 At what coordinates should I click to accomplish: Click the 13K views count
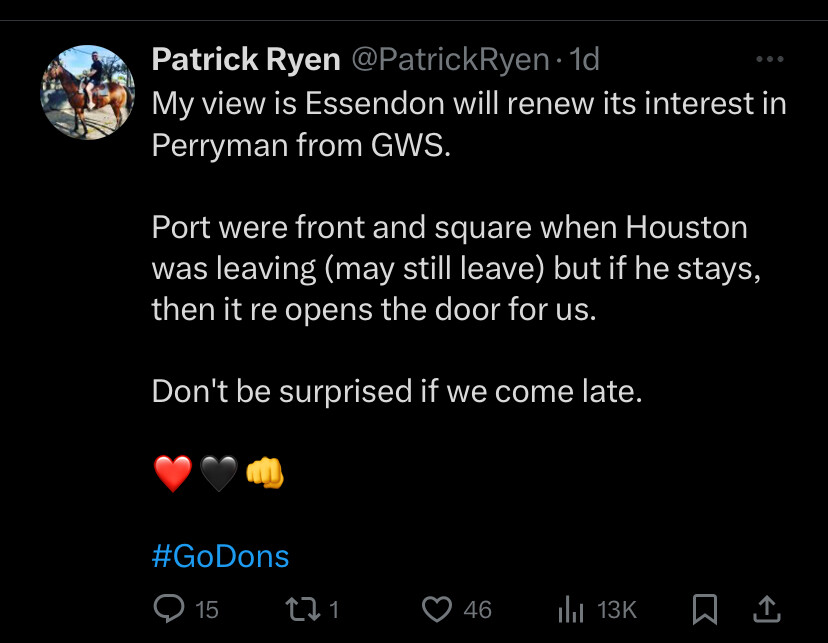click(617, 610)
